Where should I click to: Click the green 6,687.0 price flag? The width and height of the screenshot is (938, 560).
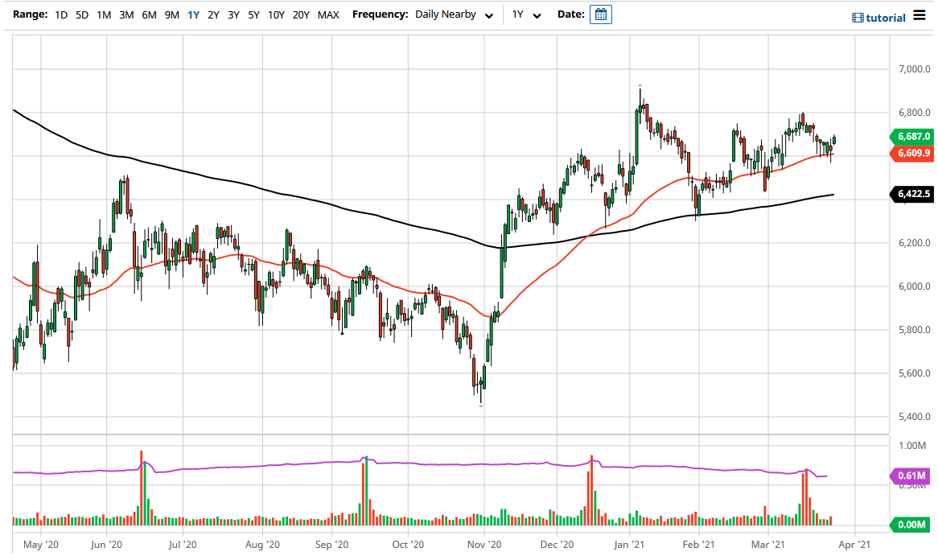pos(915,137)
